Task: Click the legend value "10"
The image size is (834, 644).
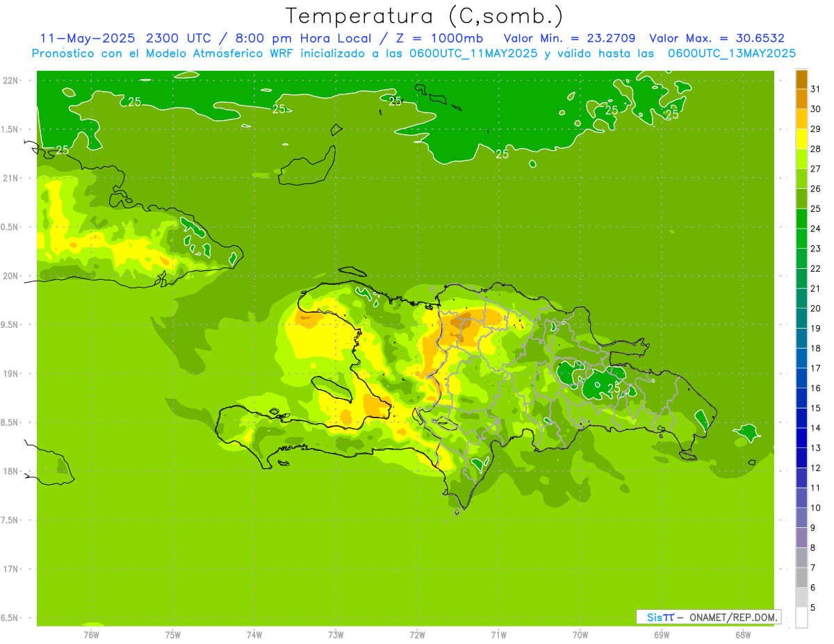Action: point(816,509)
